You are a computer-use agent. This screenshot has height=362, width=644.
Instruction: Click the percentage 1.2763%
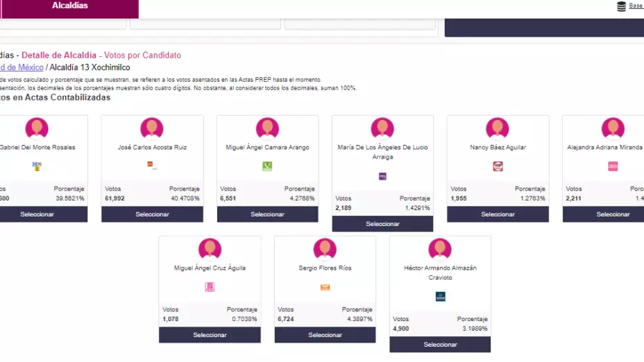(532, 198)
